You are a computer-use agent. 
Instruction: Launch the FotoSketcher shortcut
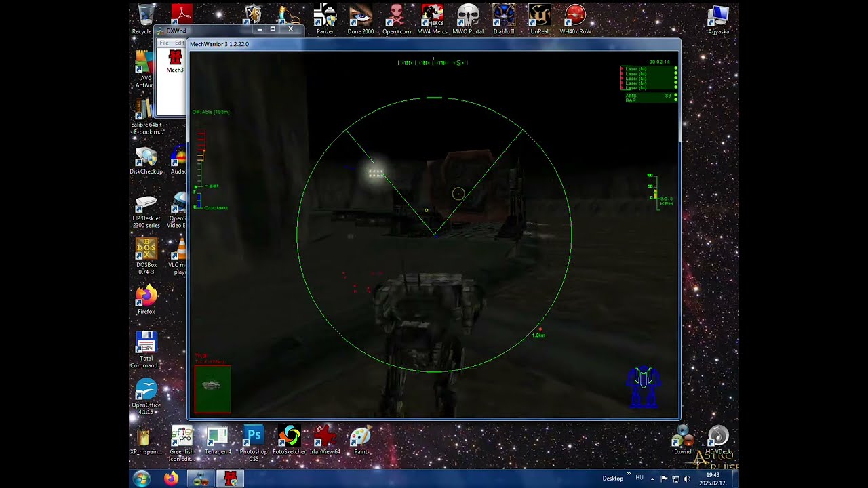[290, 441]
